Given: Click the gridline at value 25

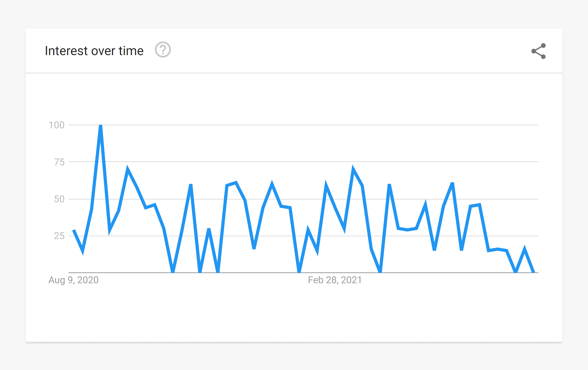Looking at the screenshot, I should point(303,236).
